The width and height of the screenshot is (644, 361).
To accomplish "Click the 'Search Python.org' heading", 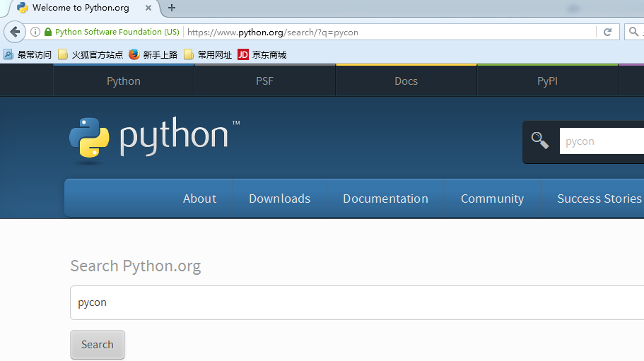I will pyautogui.click(x=136, y=266).
